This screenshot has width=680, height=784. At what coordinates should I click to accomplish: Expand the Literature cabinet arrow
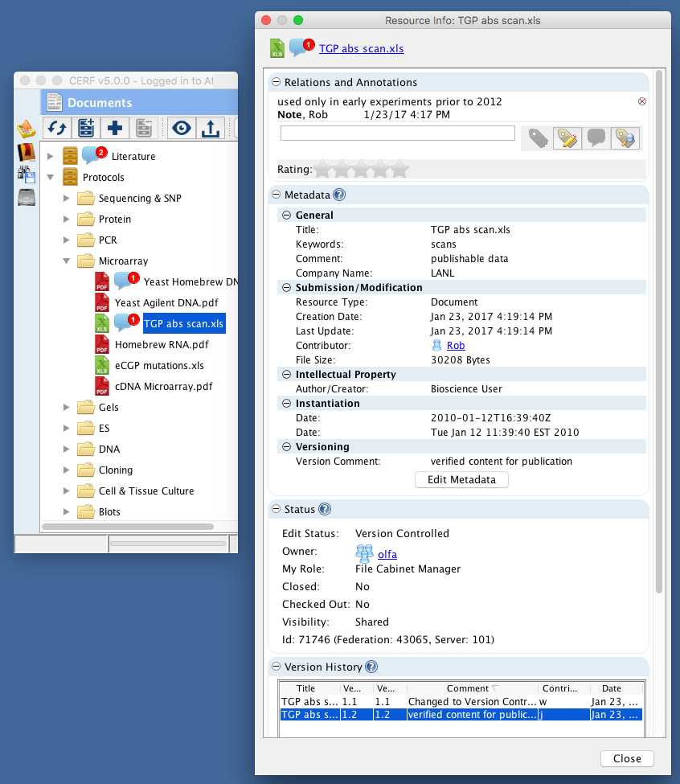50,156
